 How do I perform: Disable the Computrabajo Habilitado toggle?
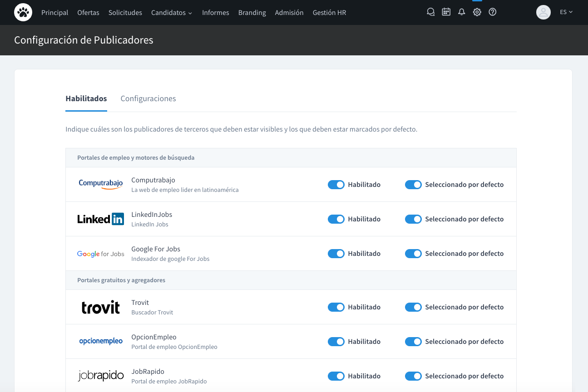[336, 185]
